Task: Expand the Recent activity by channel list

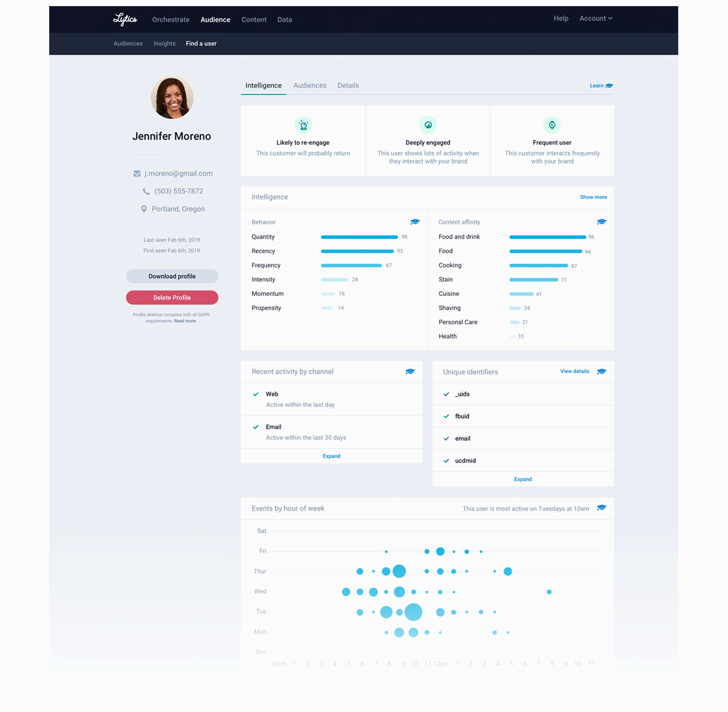Action: pos(331,455)
